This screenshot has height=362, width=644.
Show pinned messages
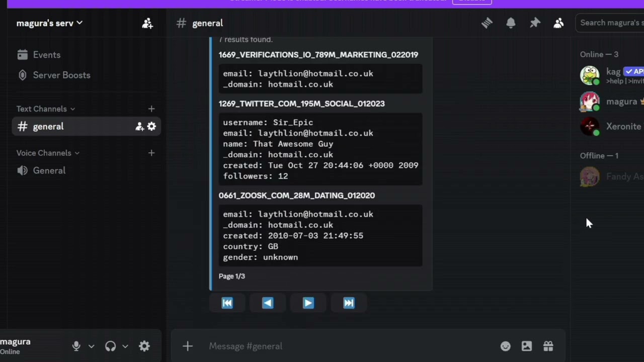pyautogui.click(x=535, y=23)
